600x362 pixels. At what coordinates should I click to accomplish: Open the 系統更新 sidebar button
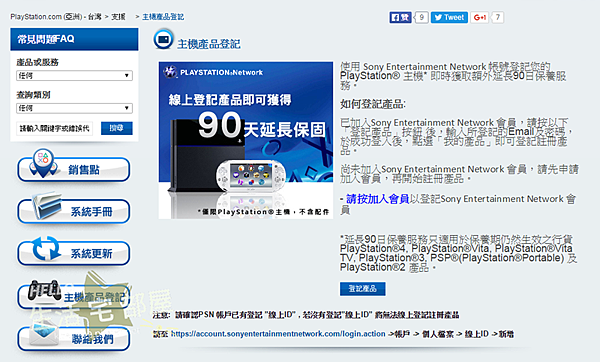[x=73, y=253]
